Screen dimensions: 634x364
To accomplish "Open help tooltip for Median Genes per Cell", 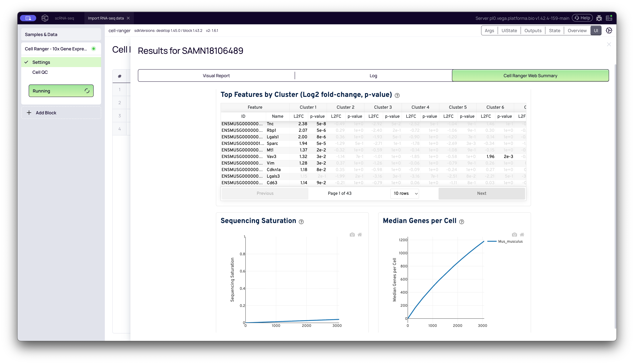I will click(462, 222).
